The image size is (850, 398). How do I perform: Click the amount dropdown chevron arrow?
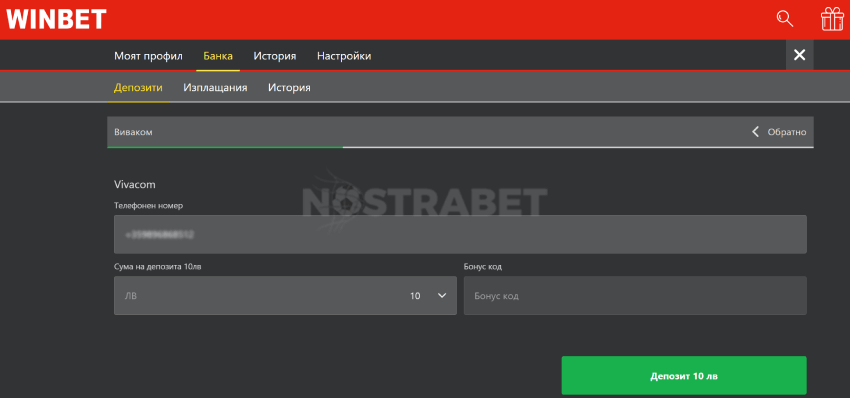442,296
